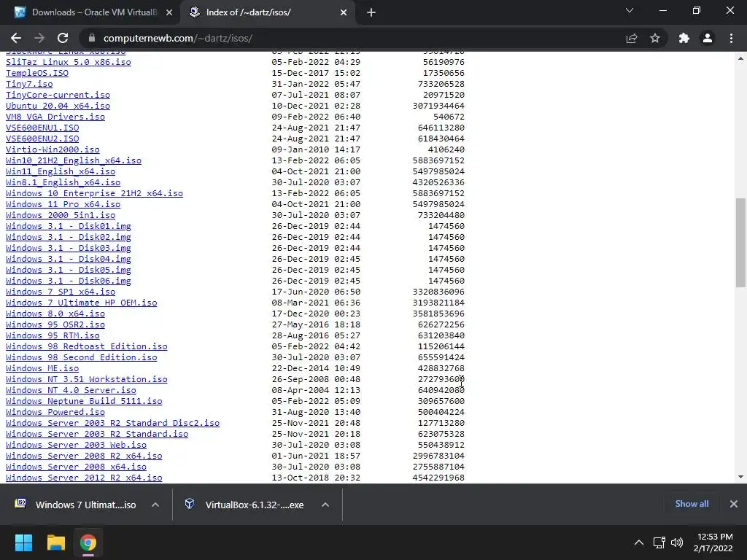Bookmark this page with the star icon
747x560 pixels.
655,38
